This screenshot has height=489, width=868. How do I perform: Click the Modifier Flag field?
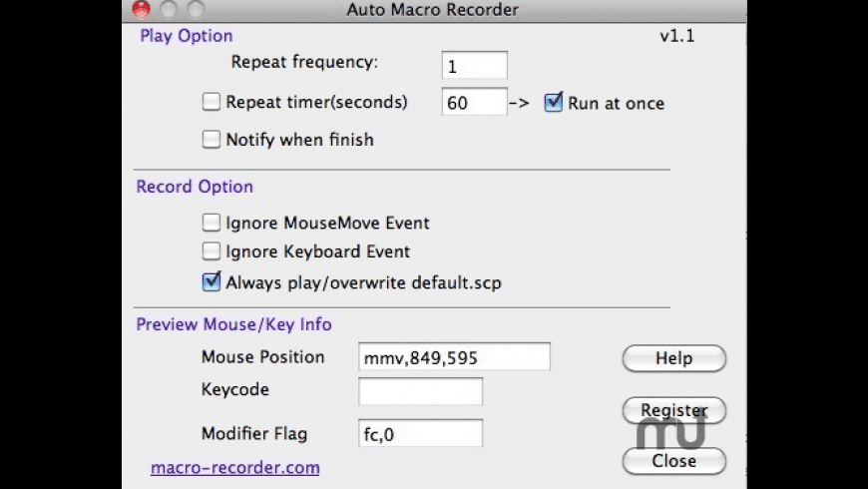click(420, 434)
